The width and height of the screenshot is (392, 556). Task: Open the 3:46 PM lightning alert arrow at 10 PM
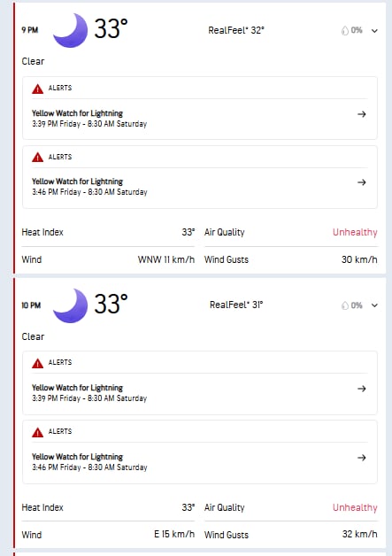coord(362,458)
